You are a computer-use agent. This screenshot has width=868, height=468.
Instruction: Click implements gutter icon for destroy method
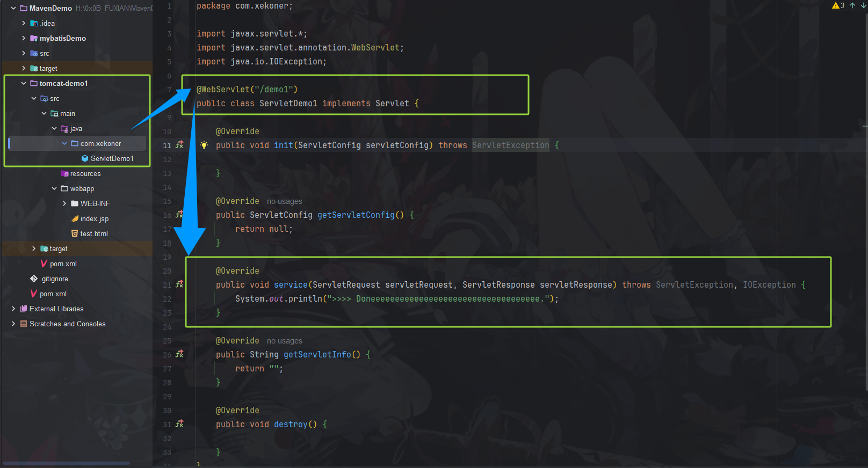point(179,423)
